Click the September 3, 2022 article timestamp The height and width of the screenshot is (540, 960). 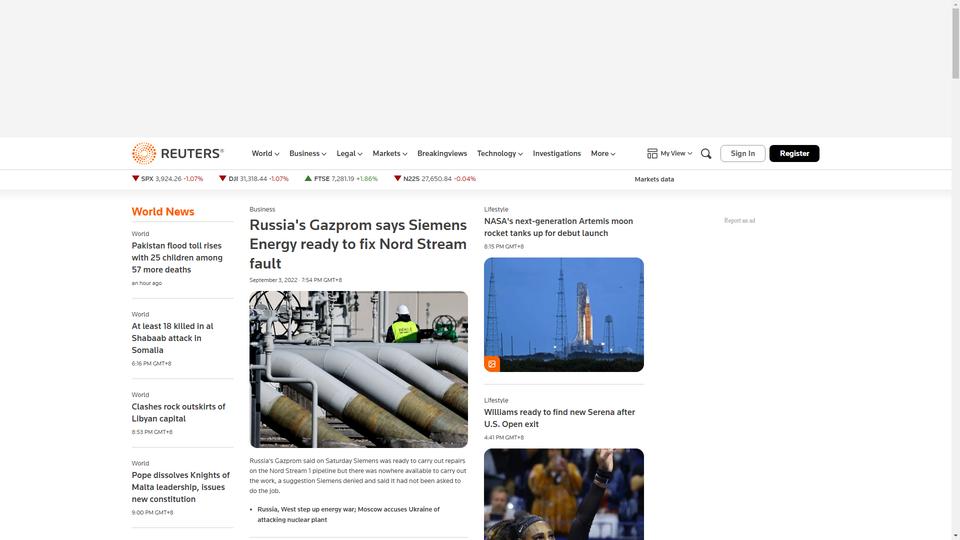tap(296, 280)
